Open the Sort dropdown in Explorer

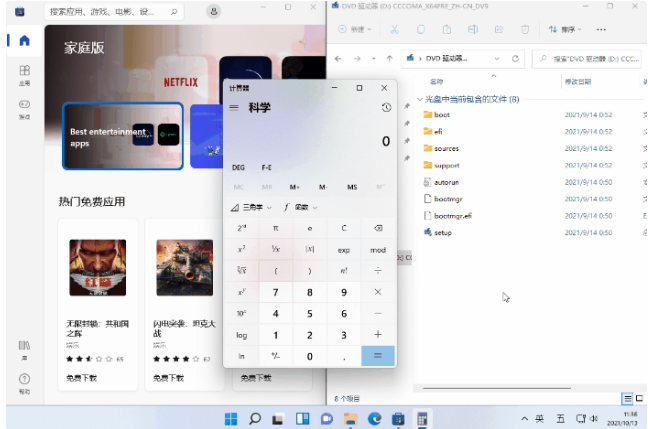pyautogui.click(x=565, y=29)
